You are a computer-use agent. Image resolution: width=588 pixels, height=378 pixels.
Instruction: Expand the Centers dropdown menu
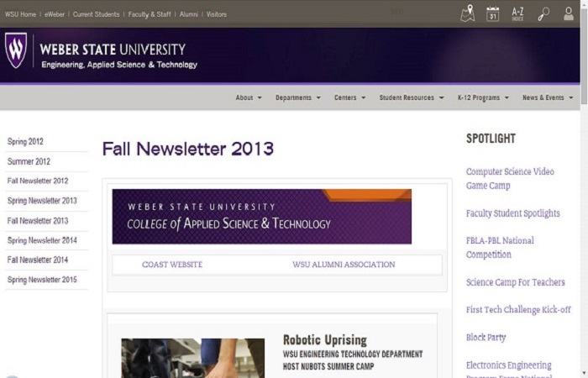click(x=349, y=97)
